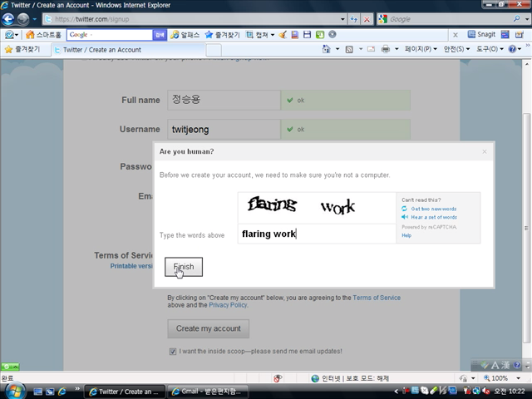
Task: Expand the search provider dropdown arrow
Action: tap(526, 19)
